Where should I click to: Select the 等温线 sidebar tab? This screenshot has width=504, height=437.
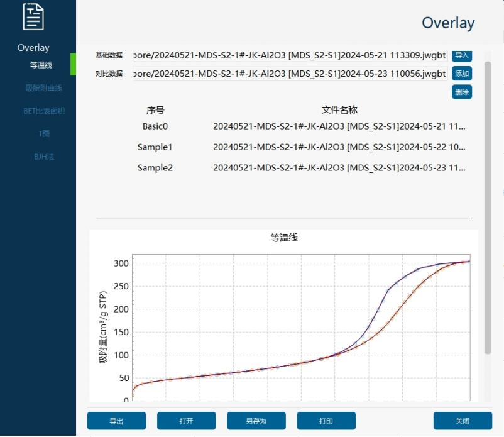(41, 65)
